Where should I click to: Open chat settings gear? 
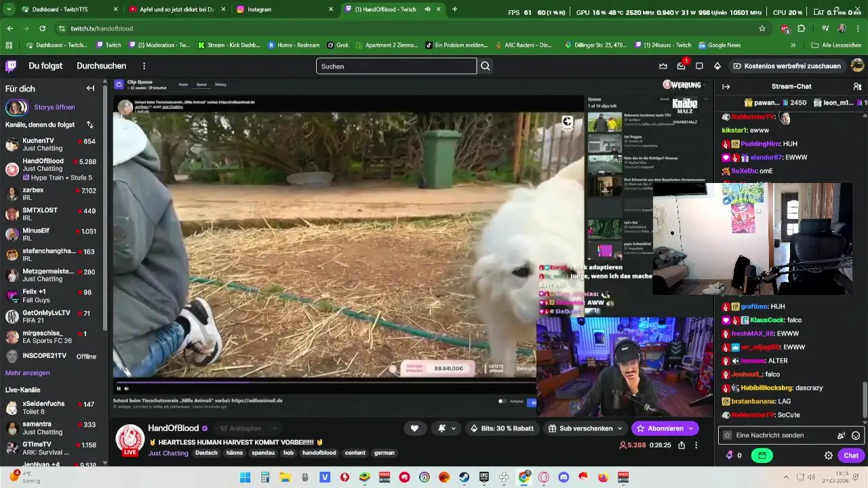point(828,455)
